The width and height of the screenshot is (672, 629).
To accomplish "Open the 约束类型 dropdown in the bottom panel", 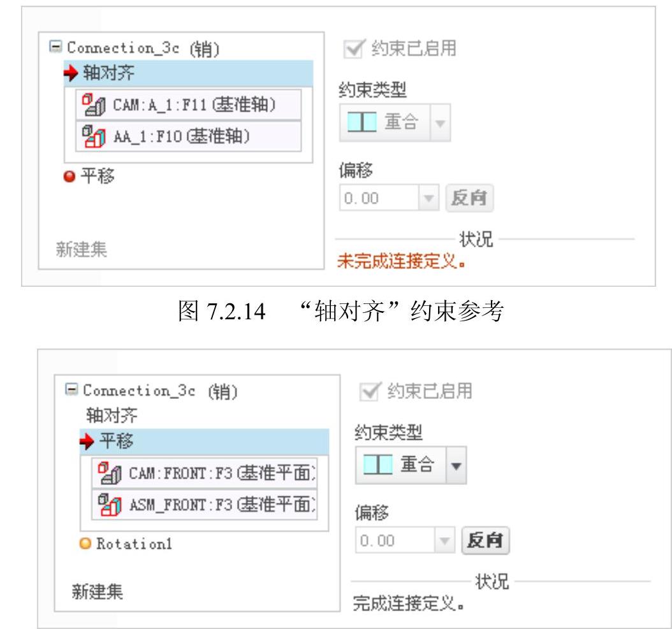I will point(456,465).
